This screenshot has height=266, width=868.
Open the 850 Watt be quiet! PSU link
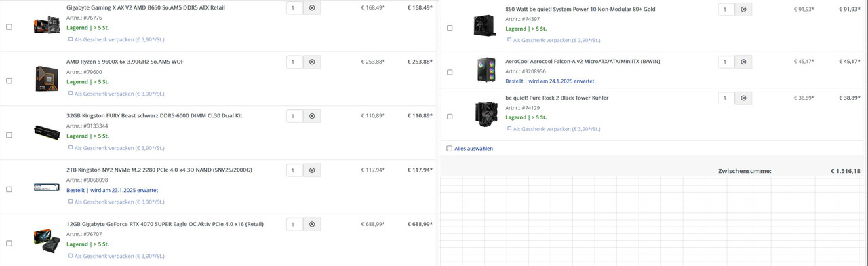(580, 9)
